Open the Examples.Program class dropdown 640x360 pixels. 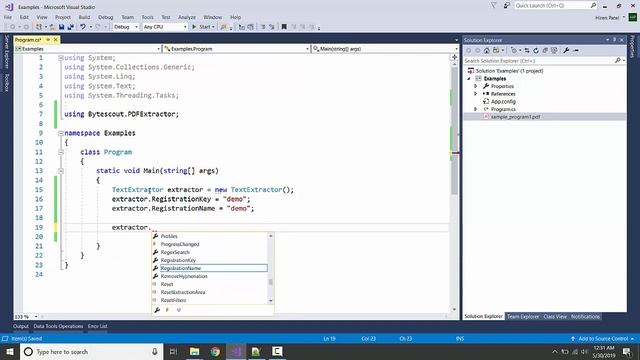click(237, 49)
